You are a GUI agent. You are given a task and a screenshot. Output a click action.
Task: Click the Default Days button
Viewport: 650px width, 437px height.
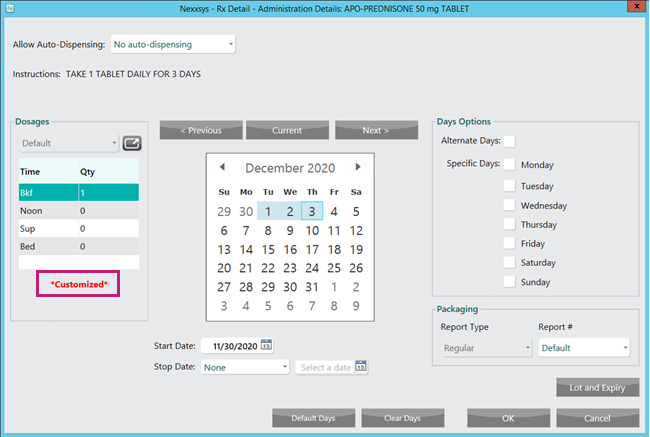(x=313, y=418)
